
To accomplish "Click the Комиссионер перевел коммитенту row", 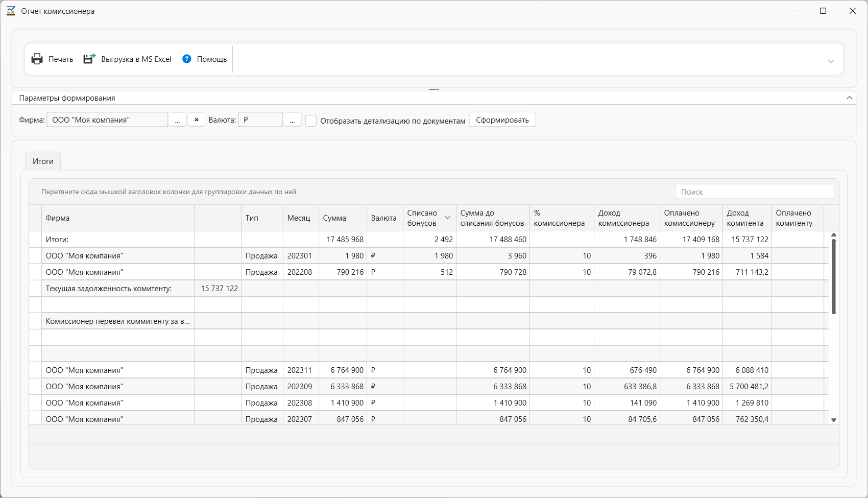I will tap(429, 321).
